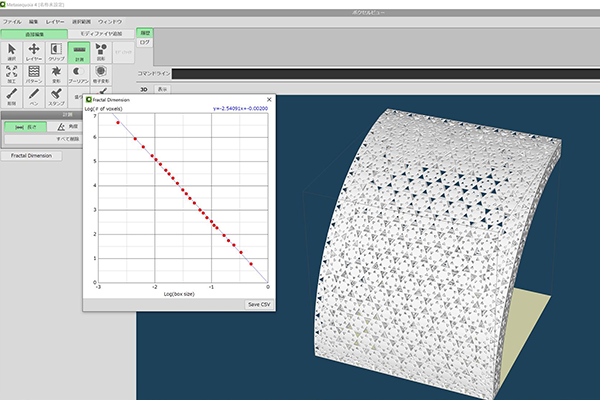This screenshot has width=600, height=400.
Task: Click the topmost red data point in chart
Action: (118, 122)
